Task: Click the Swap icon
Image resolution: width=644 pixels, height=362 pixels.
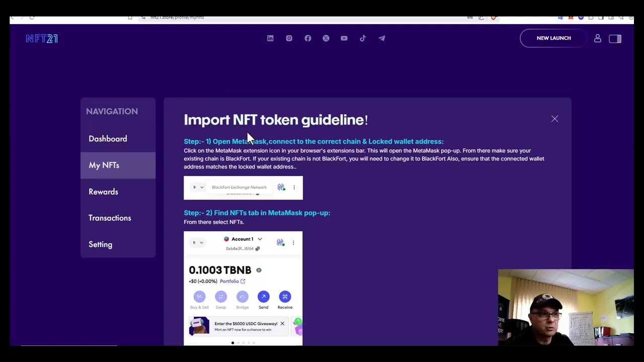Action: [221, 297]
